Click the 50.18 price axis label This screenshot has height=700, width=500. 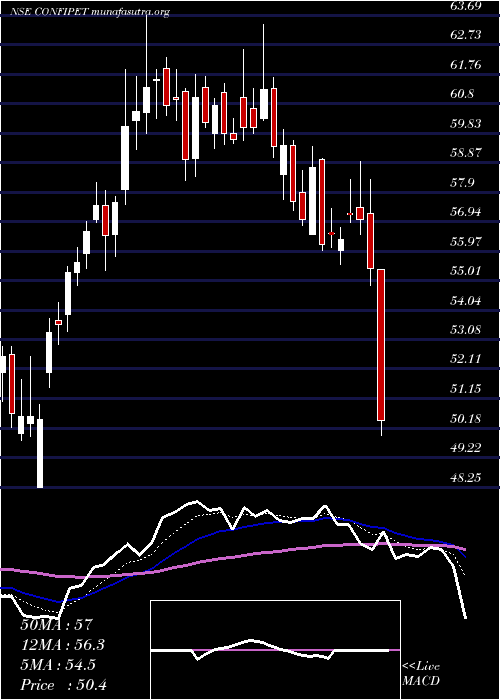point(467,419)
